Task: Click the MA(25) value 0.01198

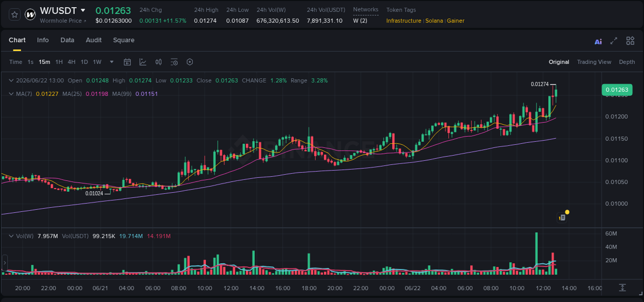Action: pyautogui.click(x=97, y=94)
